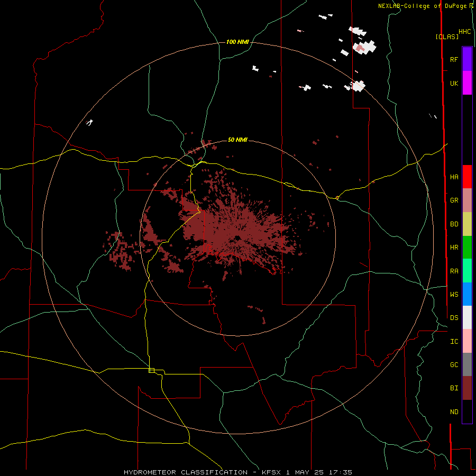
Task: Select the GC gray legend swatch
Action: [x=467, y=364]
